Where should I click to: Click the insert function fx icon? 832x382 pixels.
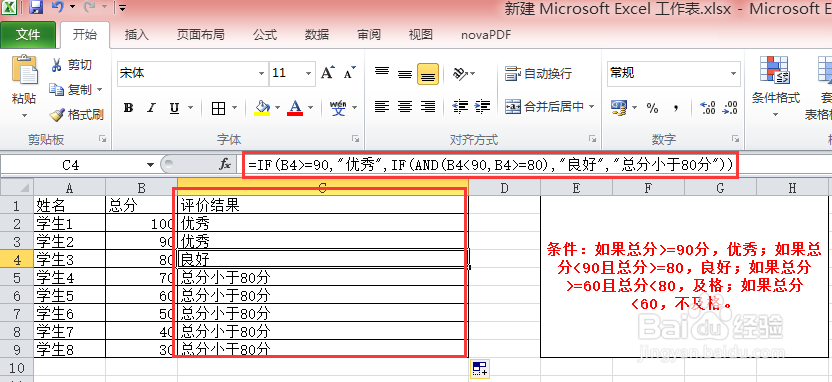click(225, 164)
